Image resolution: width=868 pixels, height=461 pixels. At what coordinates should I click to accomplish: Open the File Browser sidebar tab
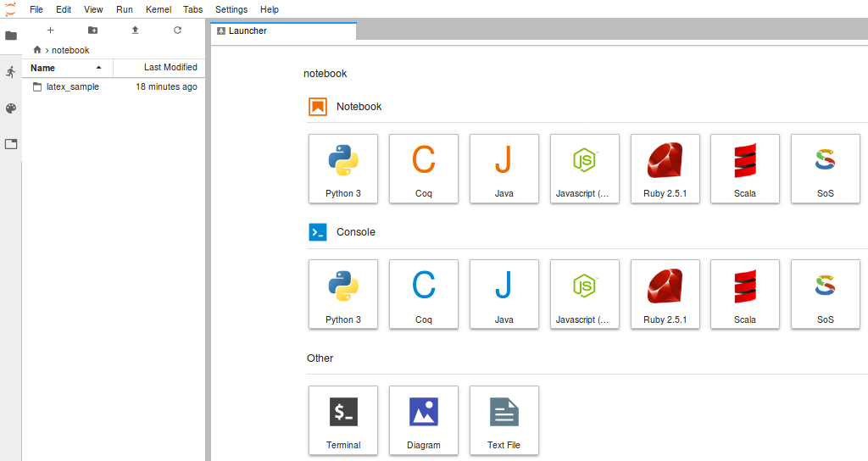(10, 36)
